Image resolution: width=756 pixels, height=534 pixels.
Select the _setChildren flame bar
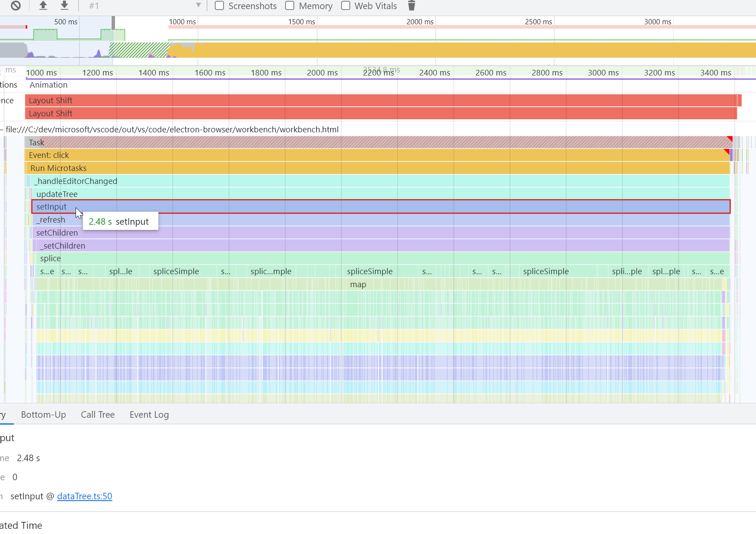point(383,246)
